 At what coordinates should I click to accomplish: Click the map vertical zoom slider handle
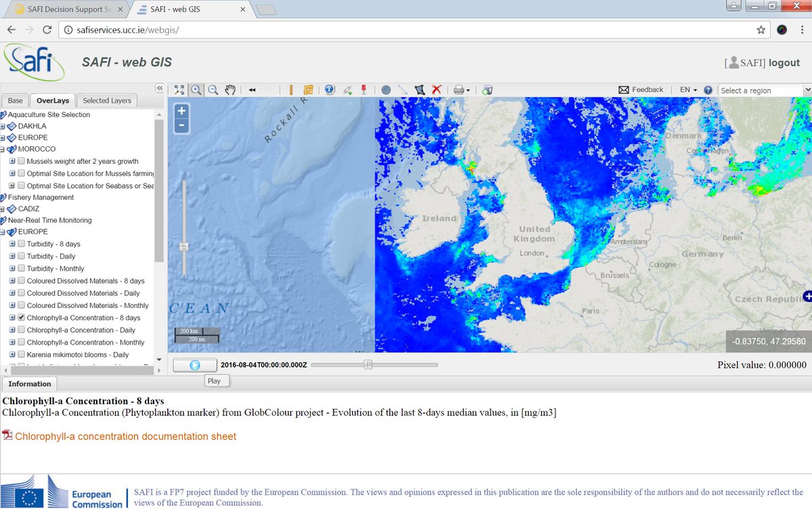(183, 247)
